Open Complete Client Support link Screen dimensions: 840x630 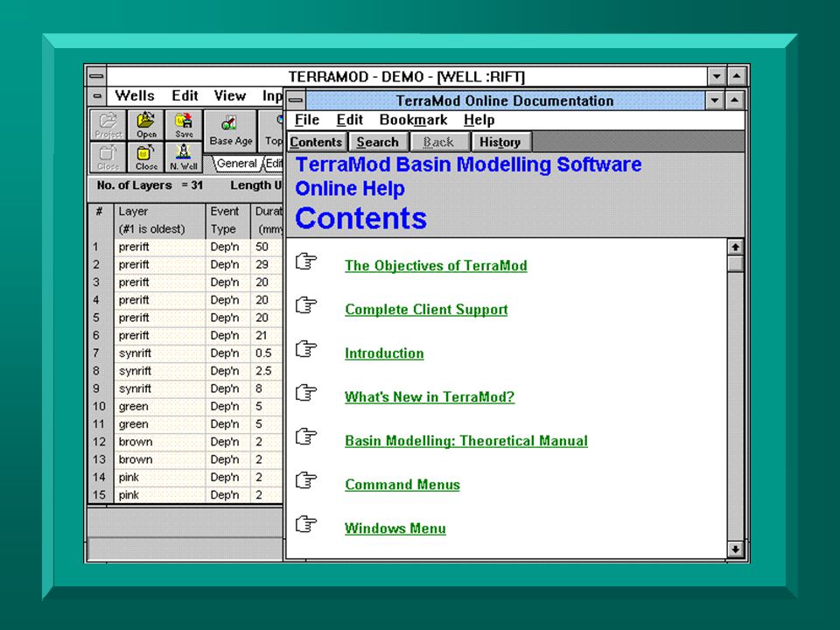[x=426, y=310]
